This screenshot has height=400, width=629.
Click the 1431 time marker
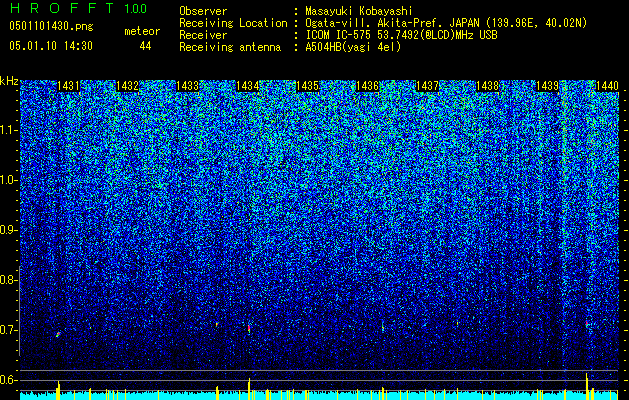[x=68, y=86]
